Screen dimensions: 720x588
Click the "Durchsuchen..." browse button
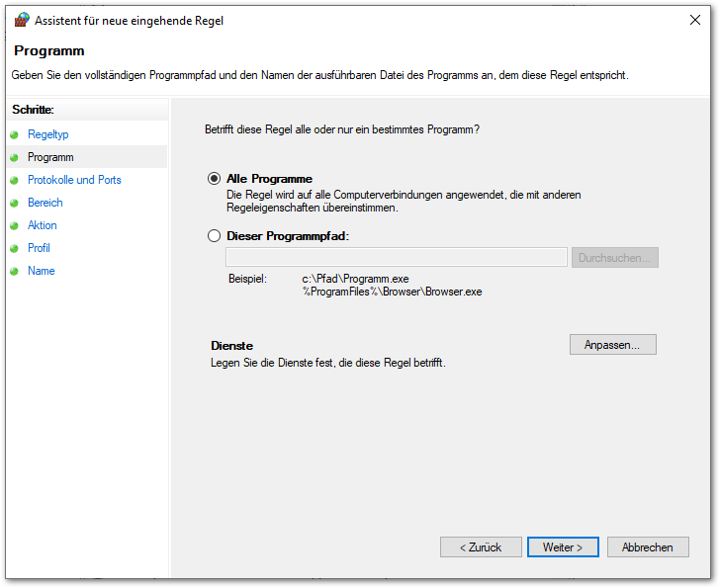[614, 258]
